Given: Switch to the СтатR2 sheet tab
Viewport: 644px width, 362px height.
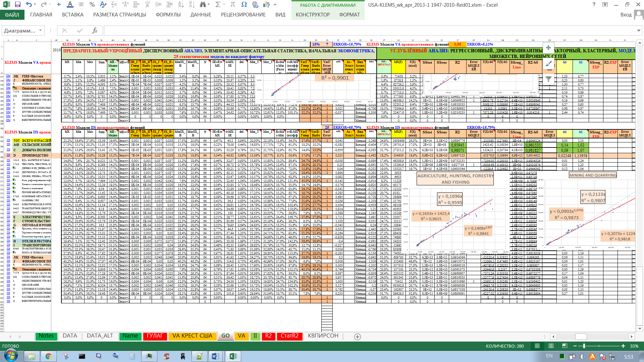Looking at the screenshot, I should coord(289,336).
